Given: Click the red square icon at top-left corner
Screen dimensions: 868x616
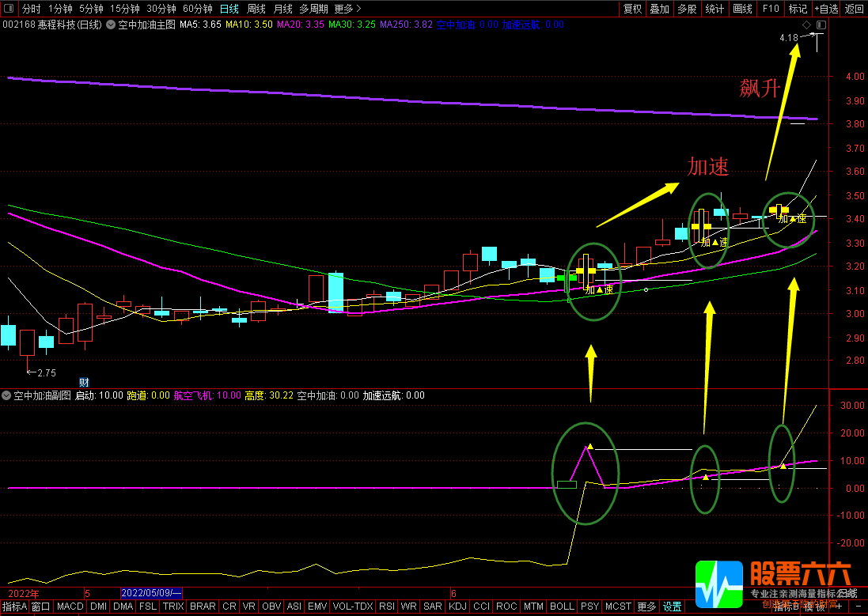Looking at the screenshot, I should coord(9,9).
